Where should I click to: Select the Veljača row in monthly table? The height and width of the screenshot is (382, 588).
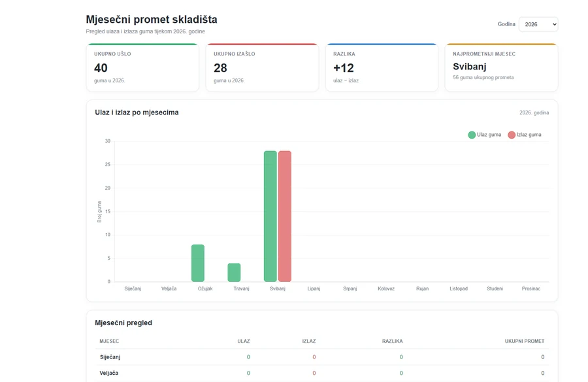[x=322, y=373]
